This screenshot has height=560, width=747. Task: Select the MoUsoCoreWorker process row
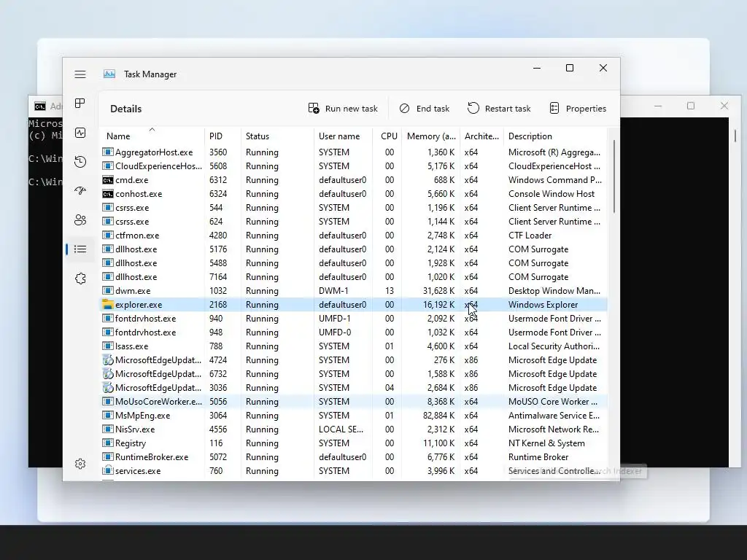coord(354,402)
